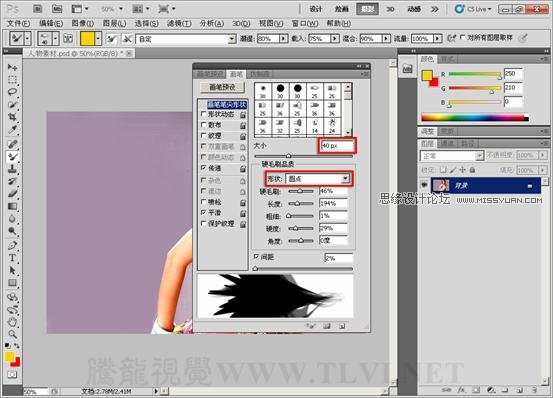Select the History Brush tool
This screenshot has width=553, height=398.
(x=12, y=181)
